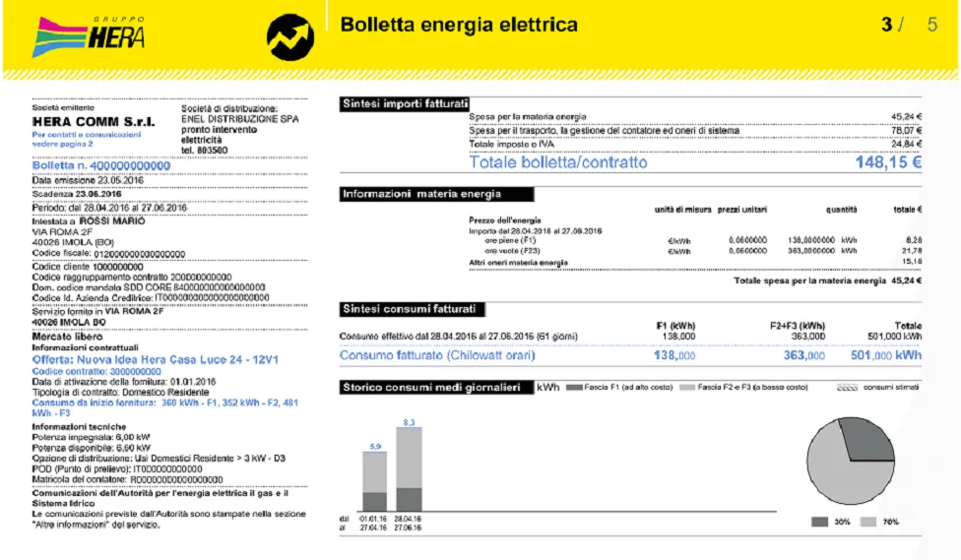Viewport: 961px width, 560px height.
Task: Click the 'Matricola del contatore' line
Action: [127, 479]
